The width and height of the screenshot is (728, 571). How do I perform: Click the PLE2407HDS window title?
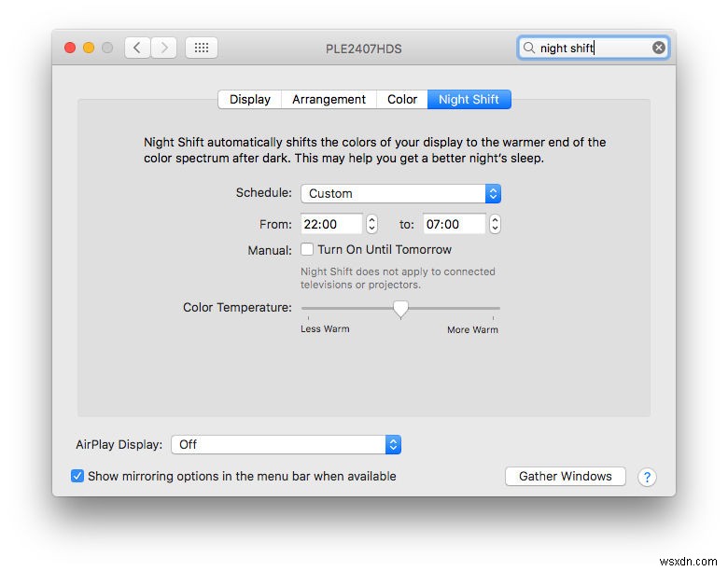[364, 49]
